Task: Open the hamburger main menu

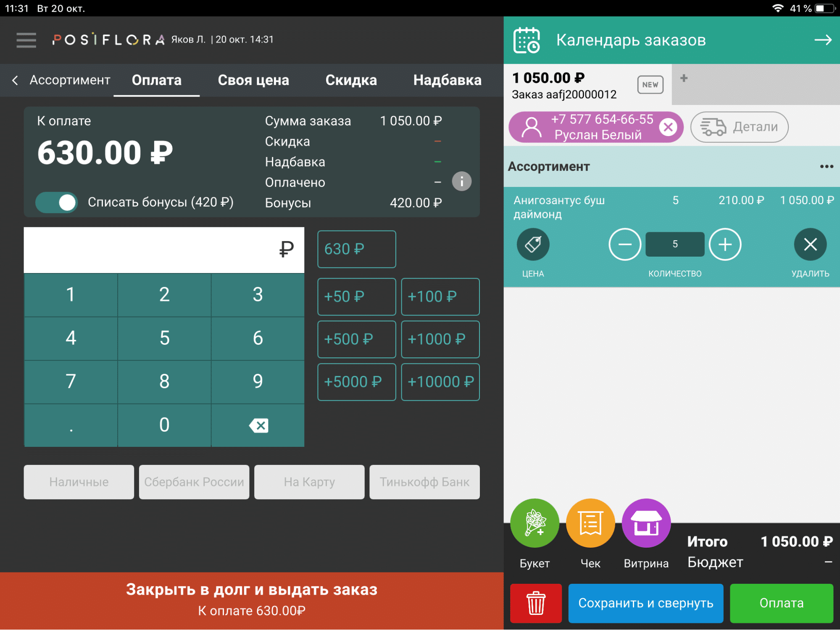Action: pyautogui.click(x=26, y=40)
